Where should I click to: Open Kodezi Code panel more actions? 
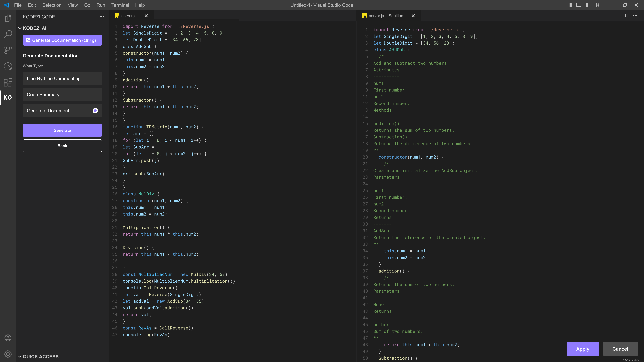click(x=102, y=17)
